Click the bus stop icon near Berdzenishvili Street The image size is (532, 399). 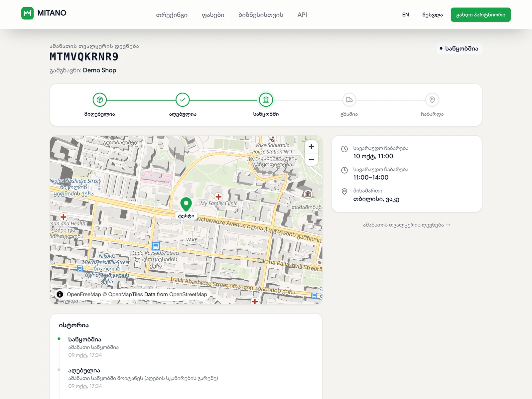pyautogui.click(x=80, y=268)
